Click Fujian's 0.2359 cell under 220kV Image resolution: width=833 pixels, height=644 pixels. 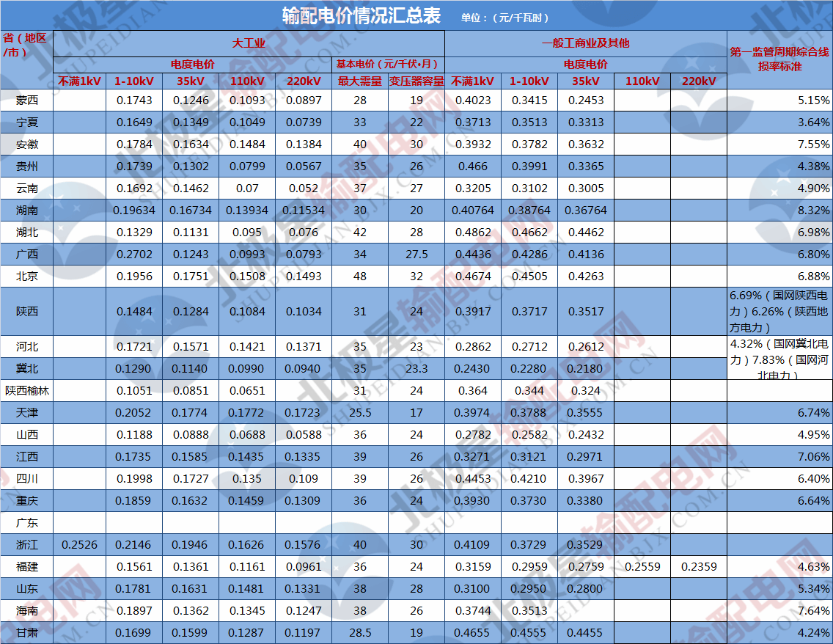(698, 567)
